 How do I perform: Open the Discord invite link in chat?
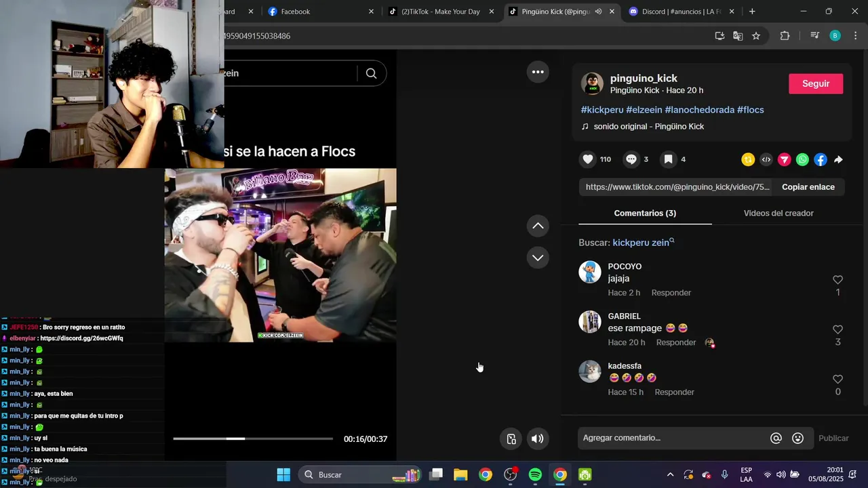coord(81,338)
